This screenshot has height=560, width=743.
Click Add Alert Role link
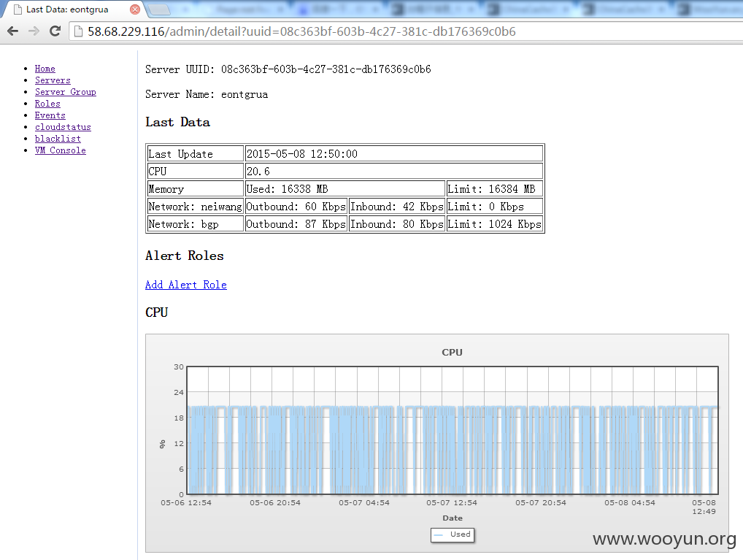click(185, 285)
